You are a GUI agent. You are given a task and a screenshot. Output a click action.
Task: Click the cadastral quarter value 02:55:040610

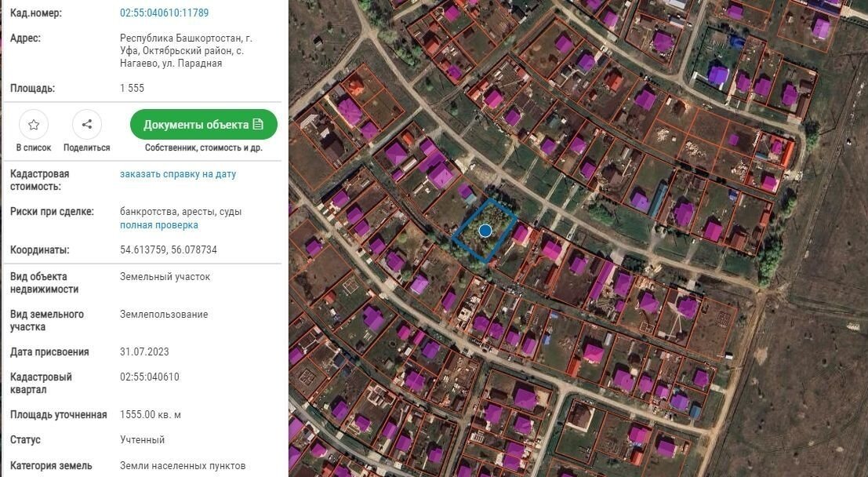click(150, 377)
